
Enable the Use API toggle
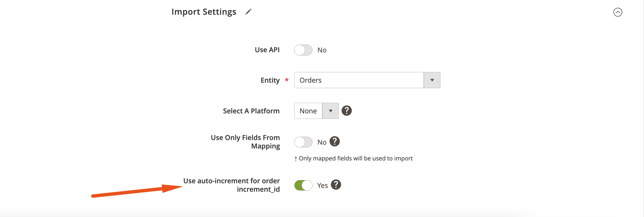pos(303,50)
